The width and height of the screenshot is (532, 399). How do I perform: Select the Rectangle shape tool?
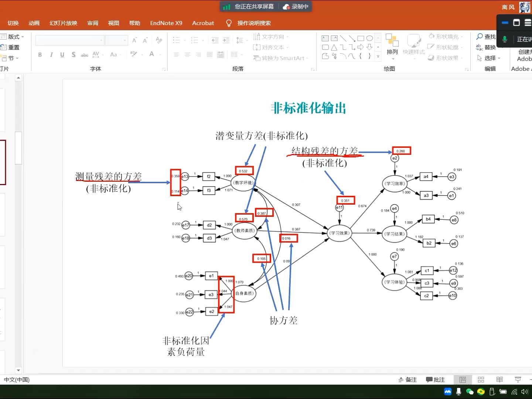pyautogui.click(x=361, y=38)
